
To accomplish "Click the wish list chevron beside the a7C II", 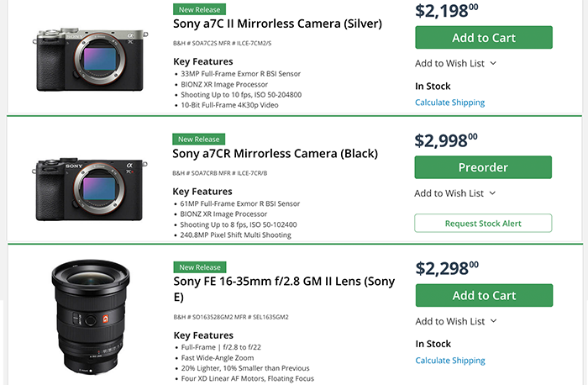I will [x=493, y=63].
